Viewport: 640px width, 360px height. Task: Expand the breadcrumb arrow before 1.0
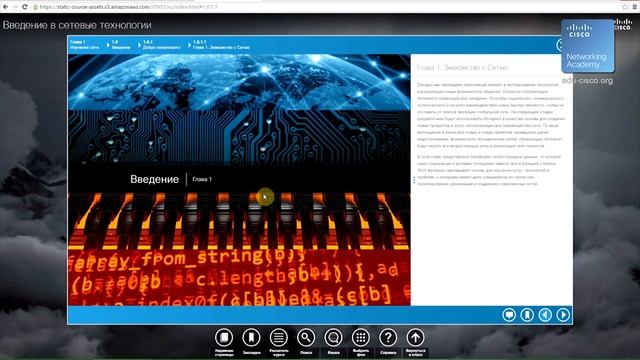pyautogui.click(x=108, y=44)
